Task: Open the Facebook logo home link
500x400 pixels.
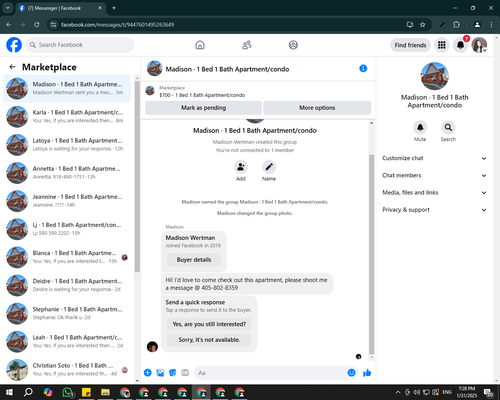Action: (x=14, y=45)
